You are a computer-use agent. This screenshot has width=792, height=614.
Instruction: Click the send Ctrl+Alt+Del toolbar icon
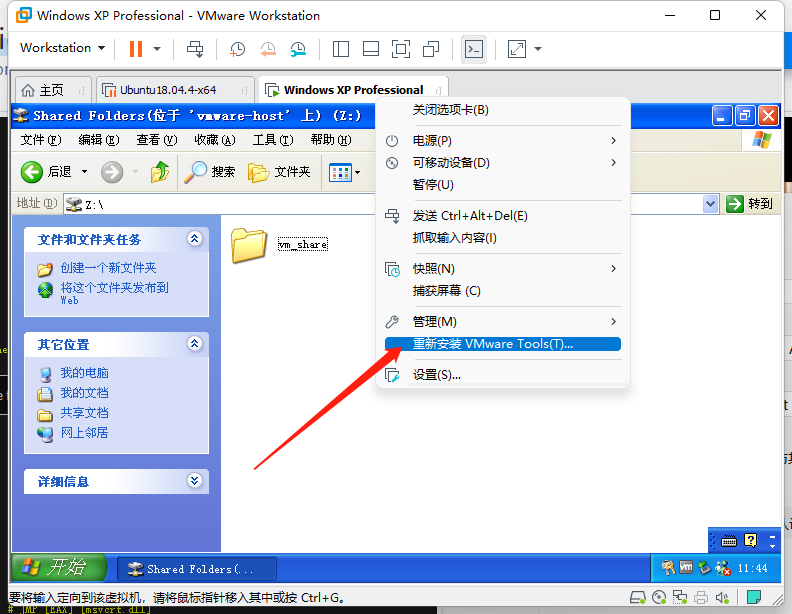coord(195,49)
